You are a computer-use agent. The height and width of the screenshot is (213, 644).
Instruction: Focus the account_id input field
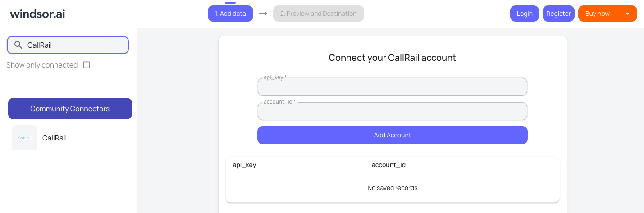(x=392, y=112)
